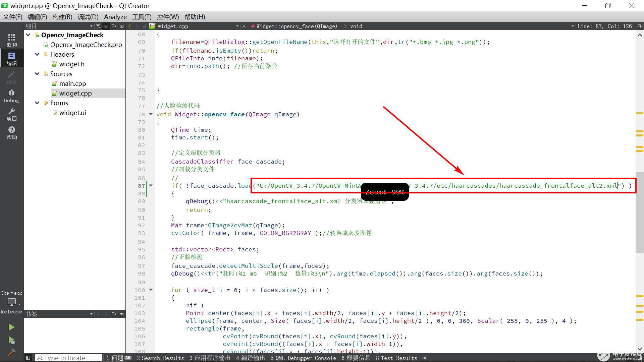Click the scroll-up arrow of editor scrollbar
Screen dimensions: 644x362
pos(640,35)
